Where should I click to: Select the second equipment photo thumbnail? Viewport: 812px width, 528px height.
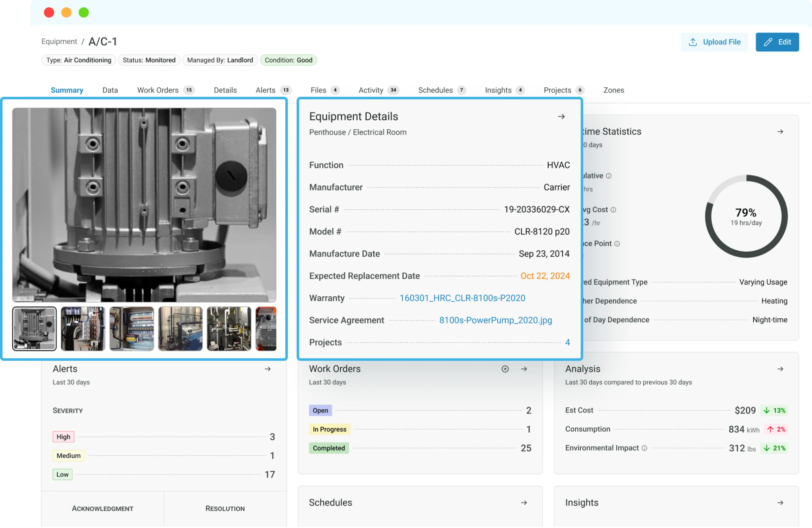(x=82, y=329)
